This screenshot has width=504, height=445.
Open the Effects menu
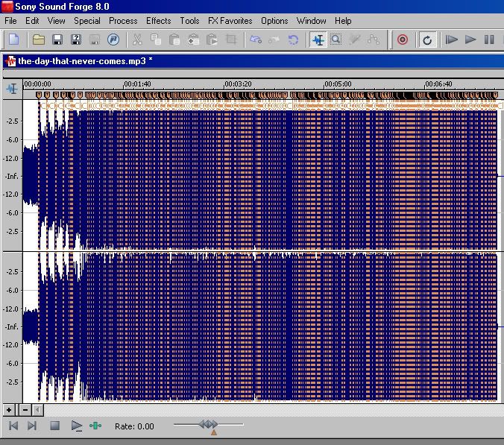(159, 21)
